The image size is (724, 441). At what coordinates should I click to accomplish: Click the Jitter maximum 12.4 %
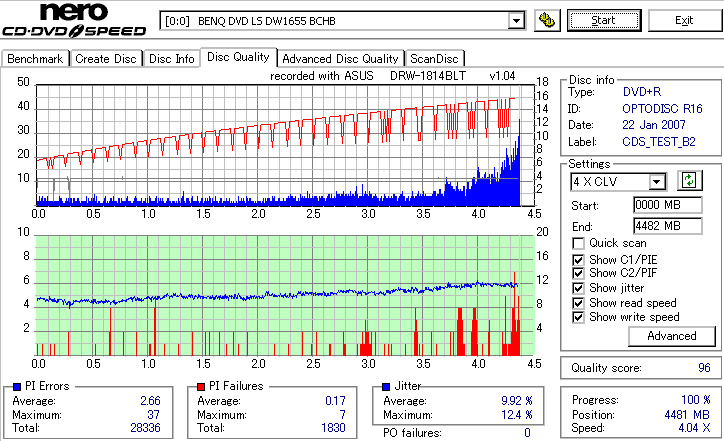click(x=517, y=415)
